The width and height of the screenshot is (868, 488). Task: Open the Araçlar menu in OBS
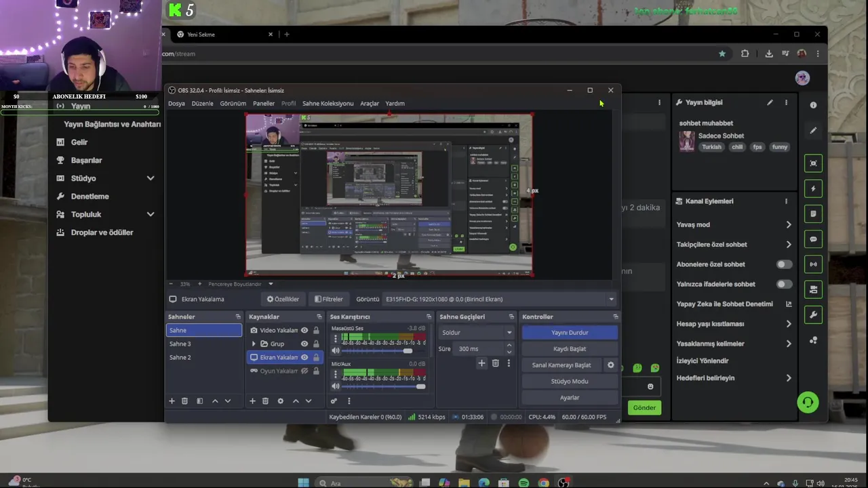tap(370, 104)
